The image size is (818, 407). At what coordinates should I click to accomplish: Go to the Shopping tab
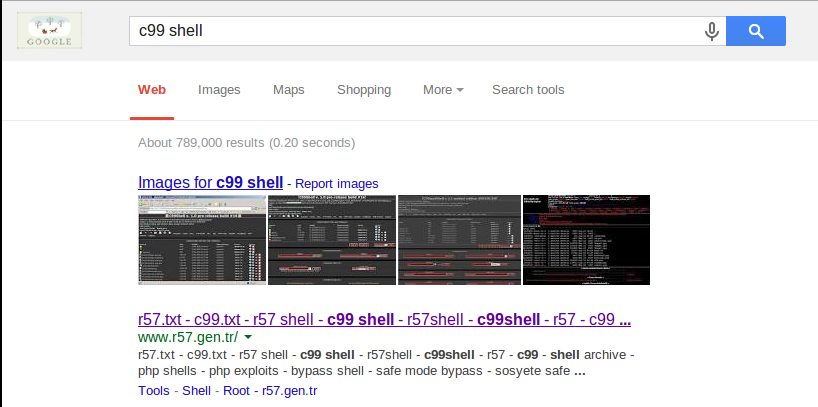tap(364, 90)
